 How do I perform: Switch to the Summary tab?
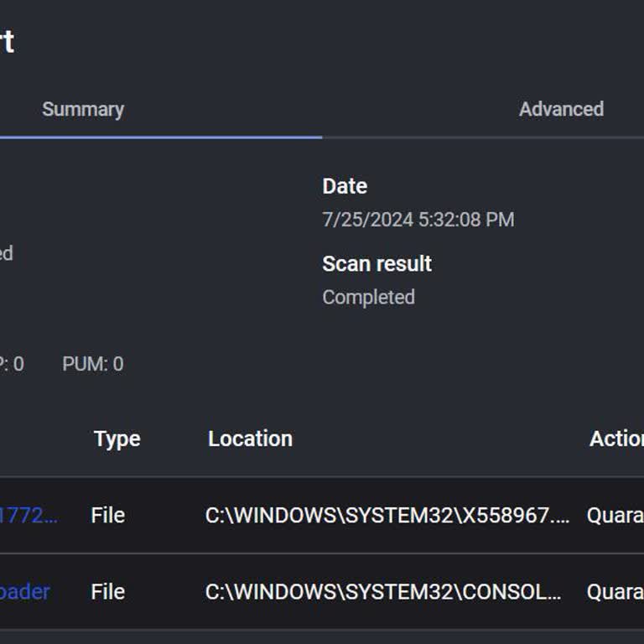tap(83, 109)
